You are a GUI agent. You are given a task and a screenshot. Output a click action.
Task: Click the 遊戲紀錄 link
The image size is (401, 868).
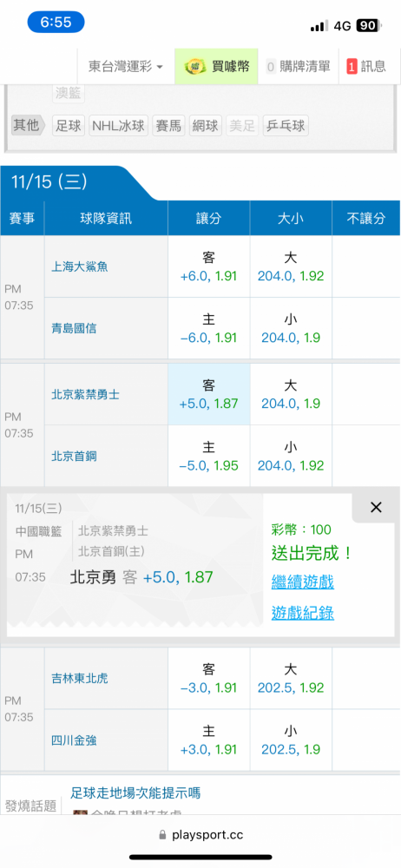(x=302, y=612)
